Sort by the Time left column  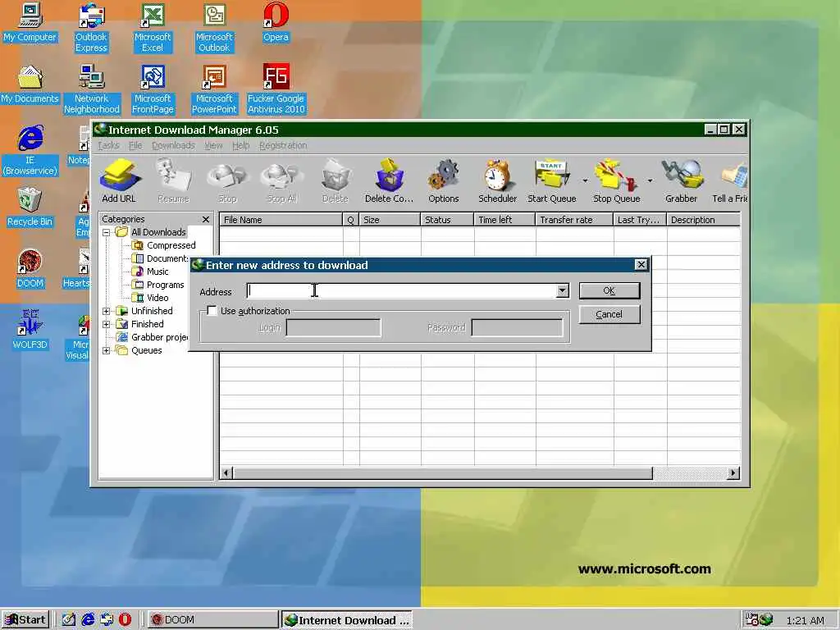tap(504, 220)
